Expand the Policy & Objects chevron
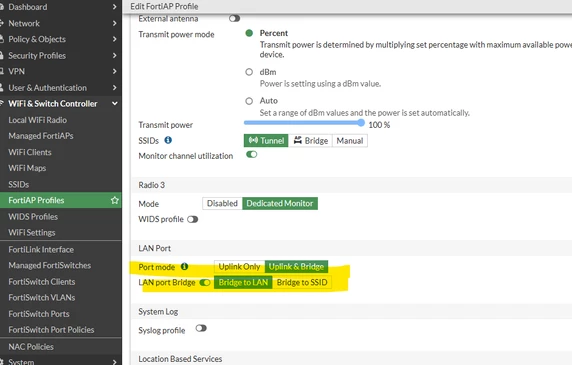Image resolution: width=572 pixels, height=365 pixels. coord(115,39)
